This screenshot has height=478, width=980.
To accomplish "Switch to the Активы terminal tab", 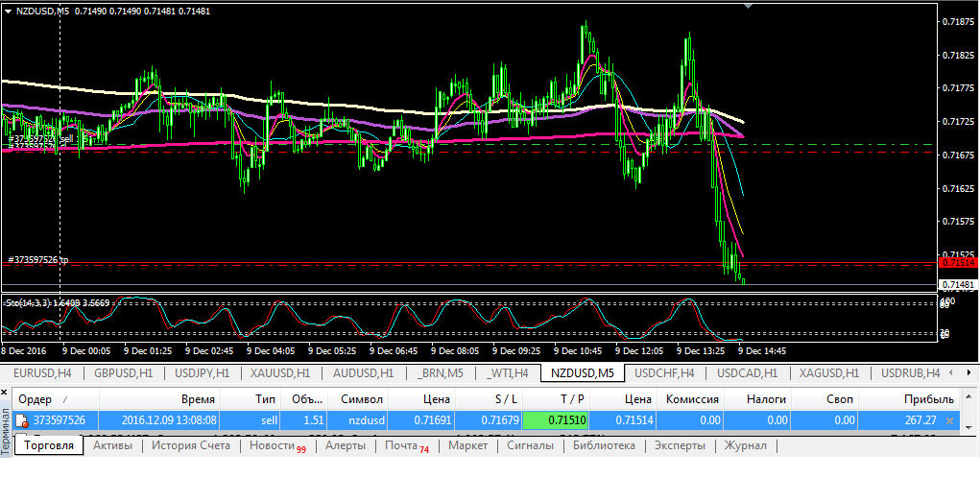I will [x=112, y=445].
